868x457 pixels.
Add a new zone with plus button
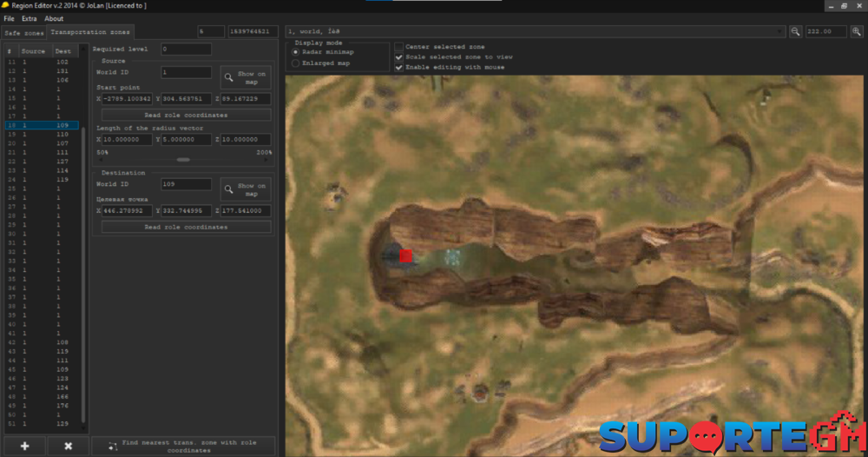tap(25, 446)
